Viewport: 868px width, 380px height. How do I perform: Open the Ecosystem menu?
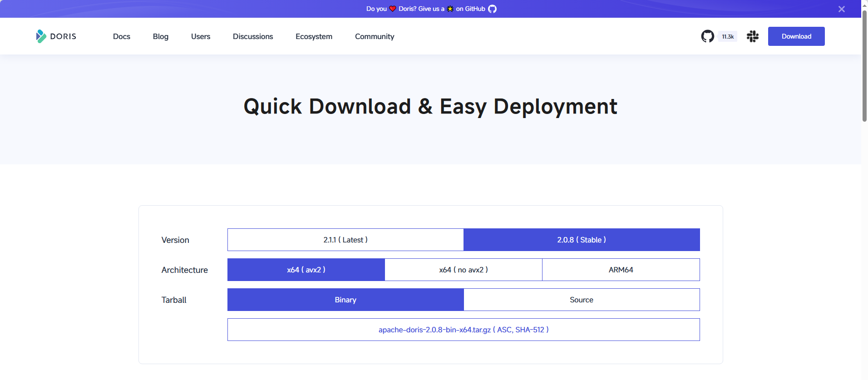click(x=314, y=36)
